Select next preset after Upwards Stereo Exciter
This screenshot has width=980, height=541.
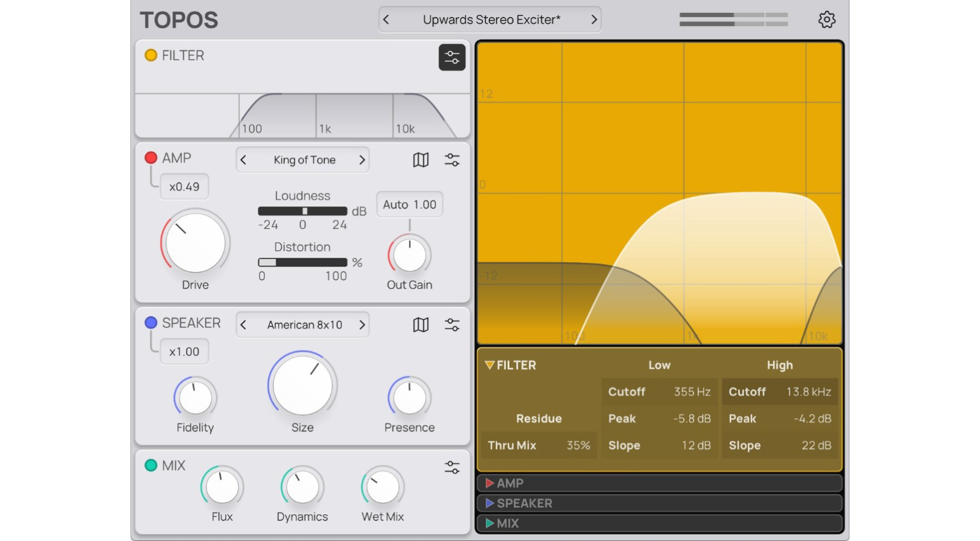[x=593, y=20]
